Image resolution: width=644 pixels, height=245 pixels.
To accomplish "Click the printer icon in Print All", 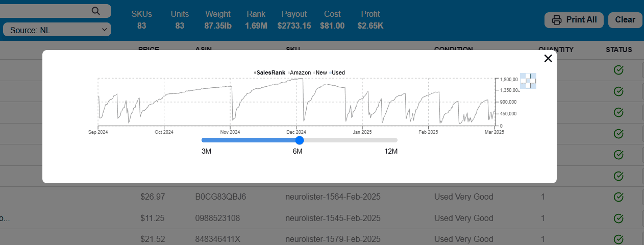I will (557, 20).
